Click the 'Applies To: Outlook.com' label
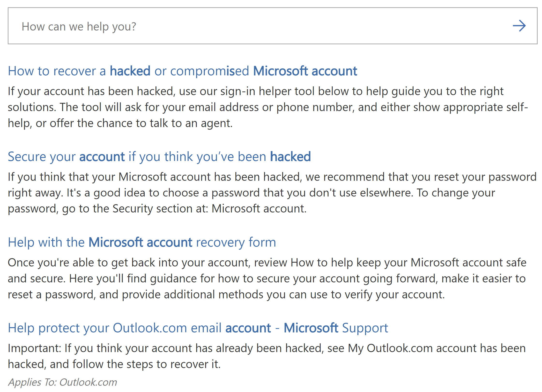Screen dimensions: 542x392 click(x=62, y=383)
